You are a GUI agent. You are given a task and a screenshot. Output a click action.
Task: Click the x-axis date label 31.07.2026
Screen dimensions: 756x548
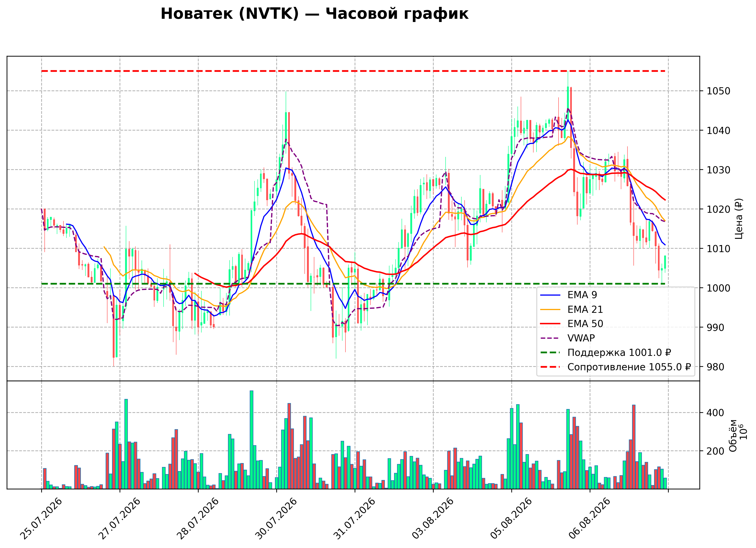354,519
